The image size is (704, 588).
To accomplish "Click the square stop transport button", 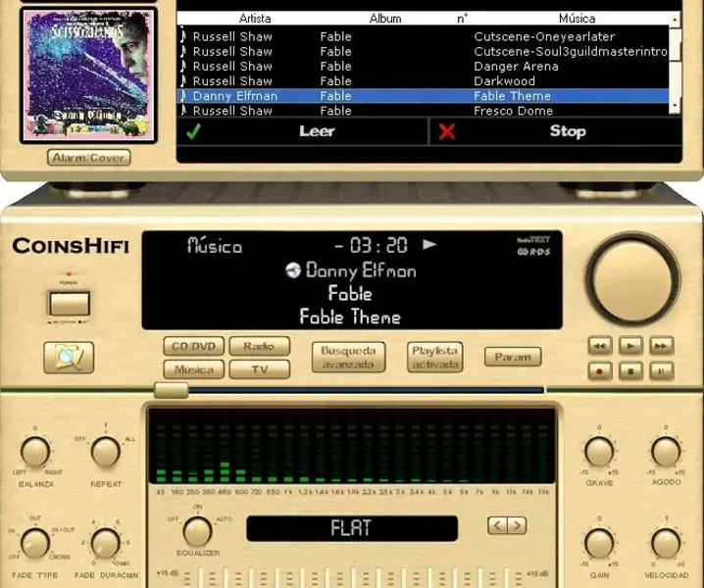I will click(x=630, y=371).
